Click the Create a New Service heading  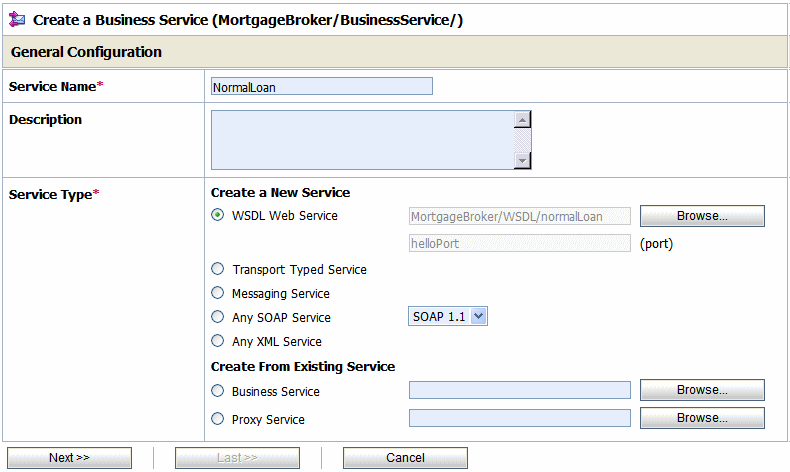coord(280,192)
